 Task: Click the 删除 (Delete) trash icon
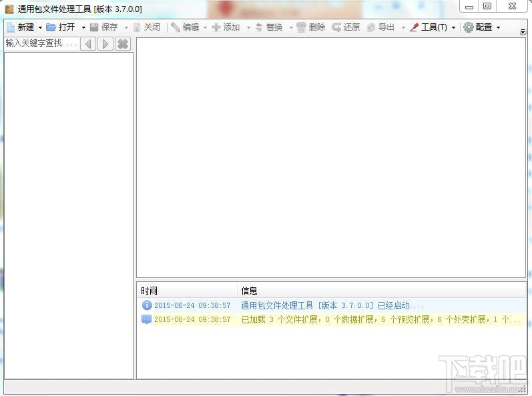point(301,27)
